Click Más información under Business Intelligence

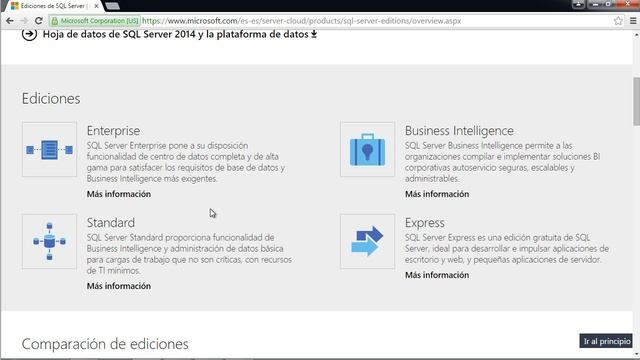click(437, 194)
